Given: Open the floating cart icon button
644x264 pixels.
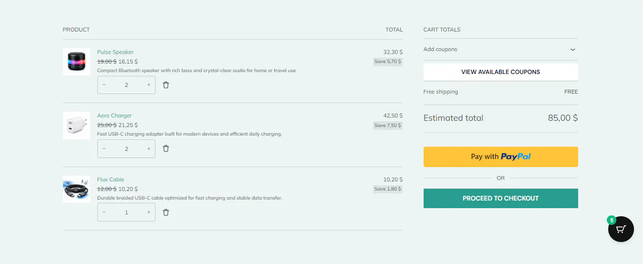Looking at the screenshot, I should 621,229.
